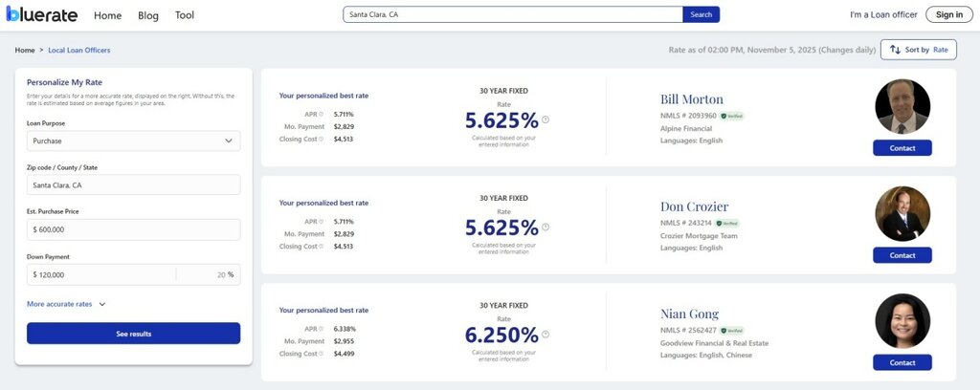Click Verified badge next to NMLS # 243214
The height and width of the screenshot is (390, 980).
(729, 223)
